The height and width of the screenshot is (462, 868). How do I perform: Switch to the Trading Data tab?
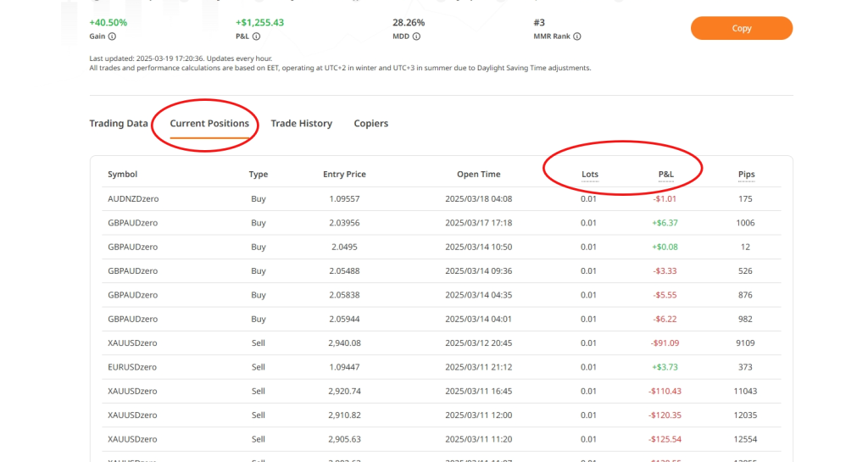tap(119, 124)
